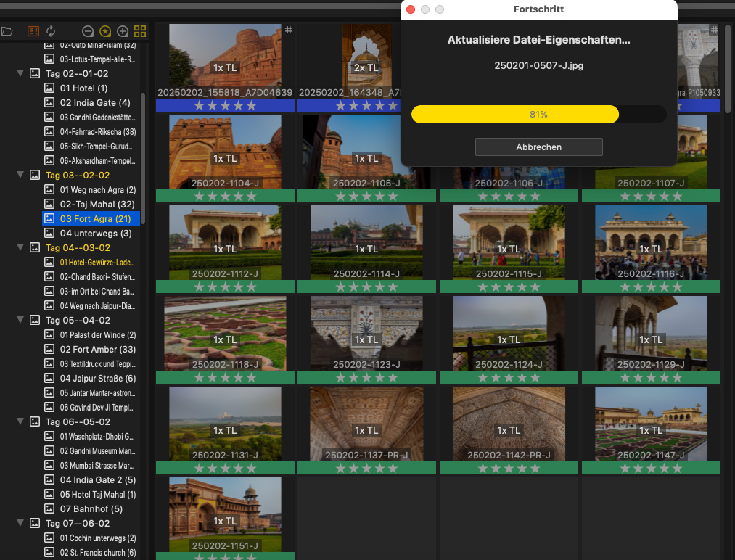735x560 pixels.
Task: Click the refresh sync arrows icon
Action: pos(51,31)
